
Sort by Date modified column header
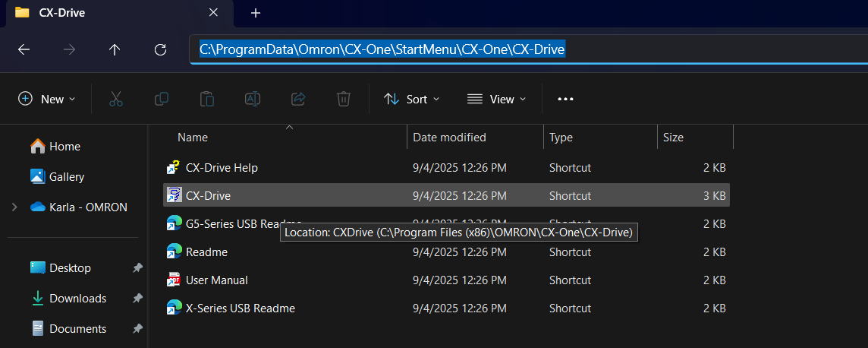(x=449, y=138)
